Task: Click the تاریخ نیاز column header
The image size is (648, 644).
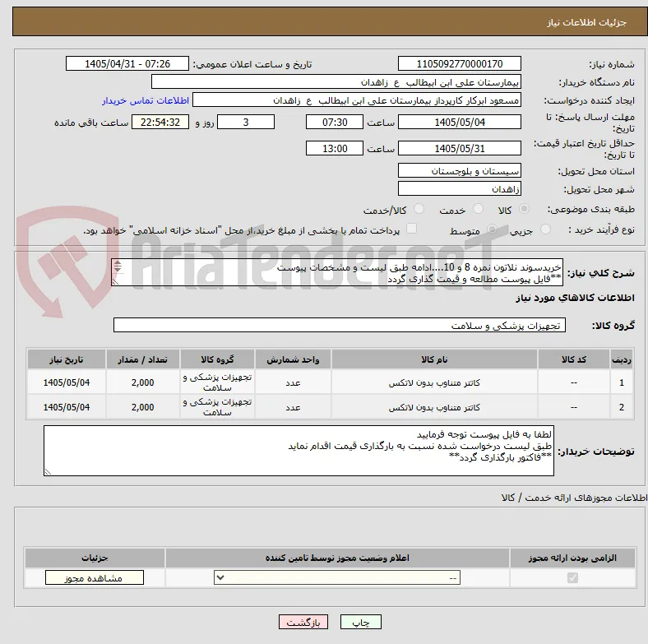Action: [x=67, y=359]
